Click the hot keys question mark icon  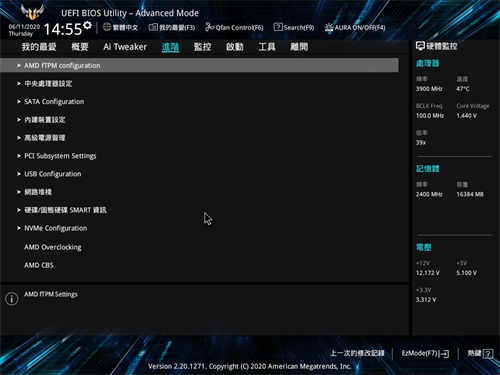488,354
